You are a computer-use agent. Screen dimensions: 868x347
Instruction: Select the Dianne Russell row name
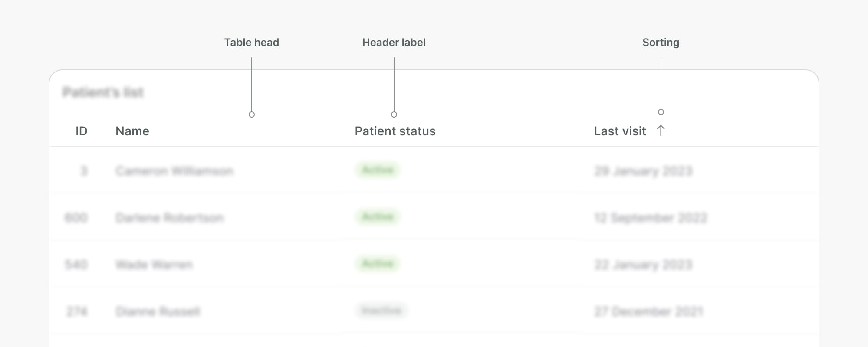(158, 311)
